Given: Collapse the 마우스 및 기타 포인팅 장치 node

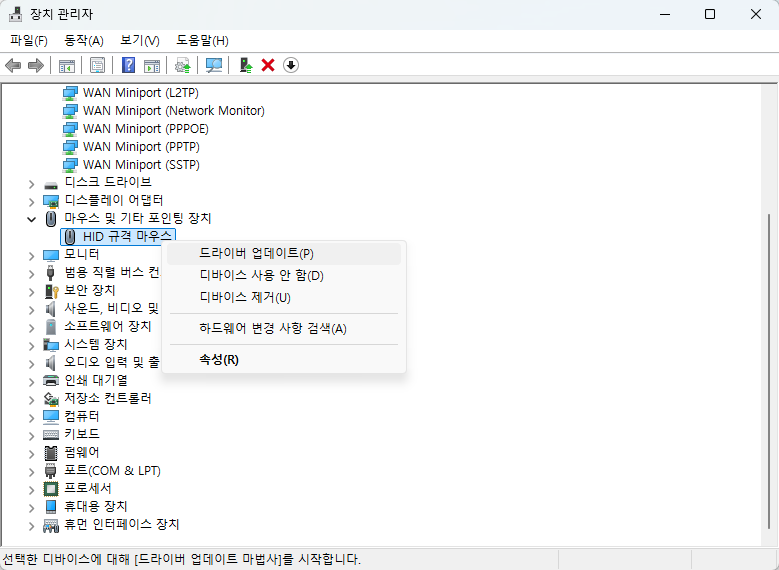Looking at the screenshot, I should click(x=31, y=219).
